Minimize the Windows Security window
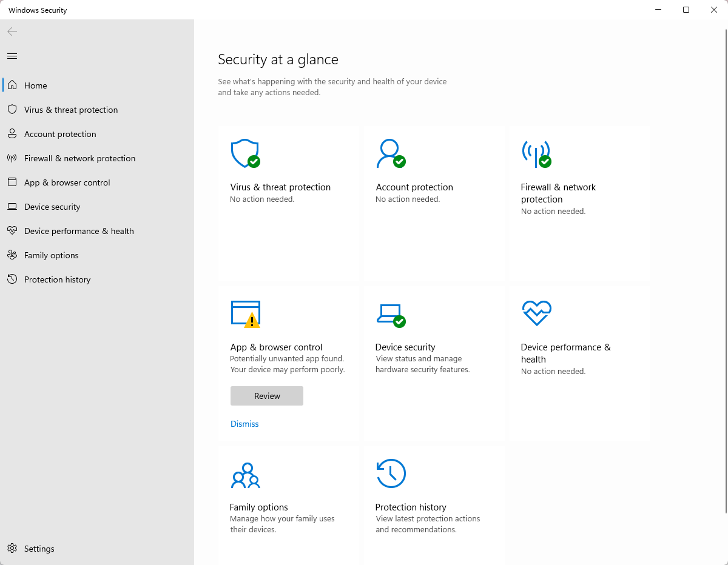This screenshot has width=728, height=565. (658, 10)
